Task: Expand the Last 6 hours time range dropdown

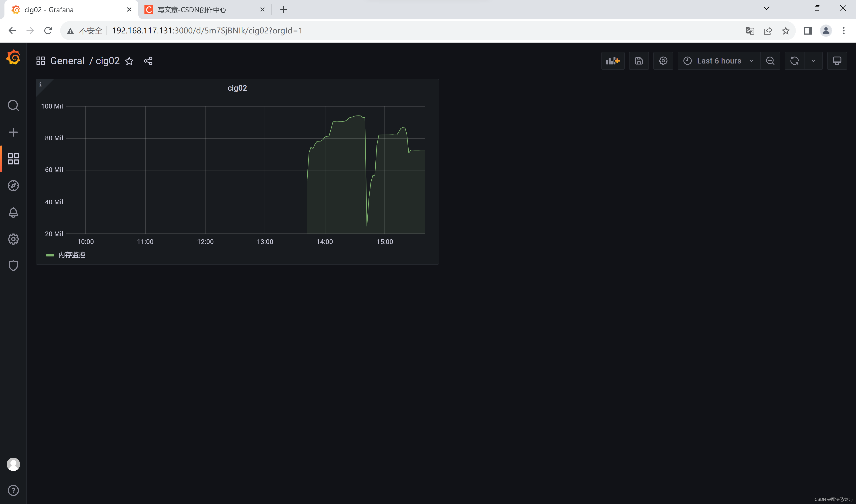Action: tap(718, 61)
